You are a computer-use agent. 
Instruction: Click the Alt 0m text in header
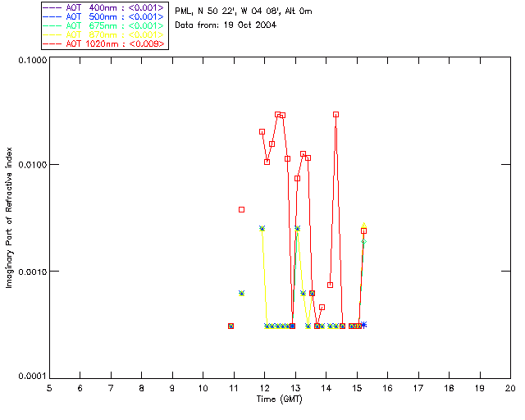coord(299,11)
